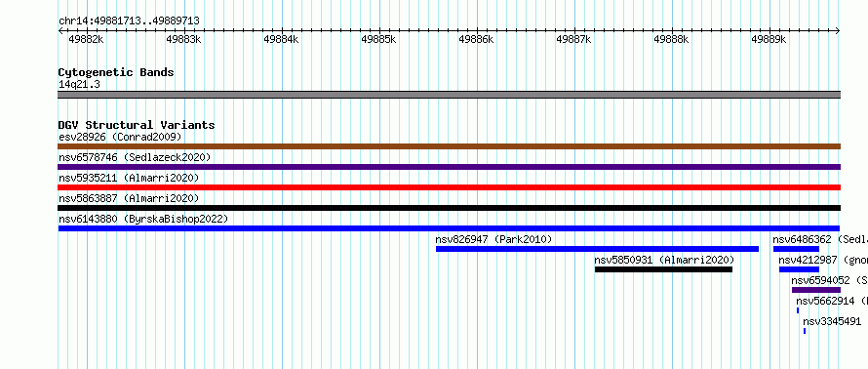Screen dimensions: 868x369
Task: Open the nsv5850931 (Almarri2020) label
Action: pyautogui.click(x=664, y=260)
